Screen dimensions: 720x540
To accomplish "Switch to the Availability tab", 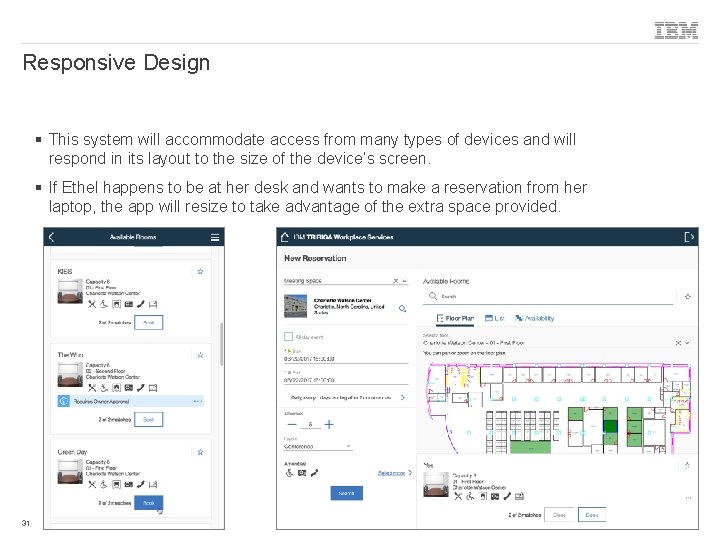I will pos(534,318).
